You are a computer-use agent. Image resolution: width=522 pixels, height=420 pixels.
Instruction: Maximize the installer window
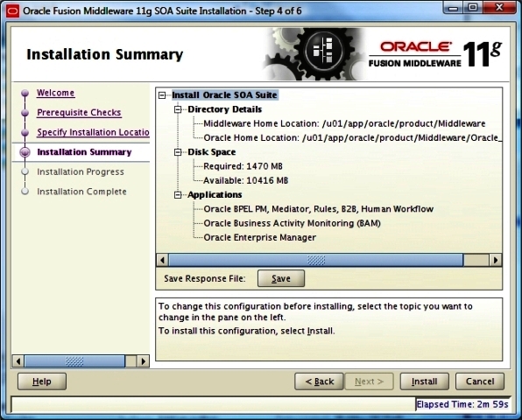[473, 9]
